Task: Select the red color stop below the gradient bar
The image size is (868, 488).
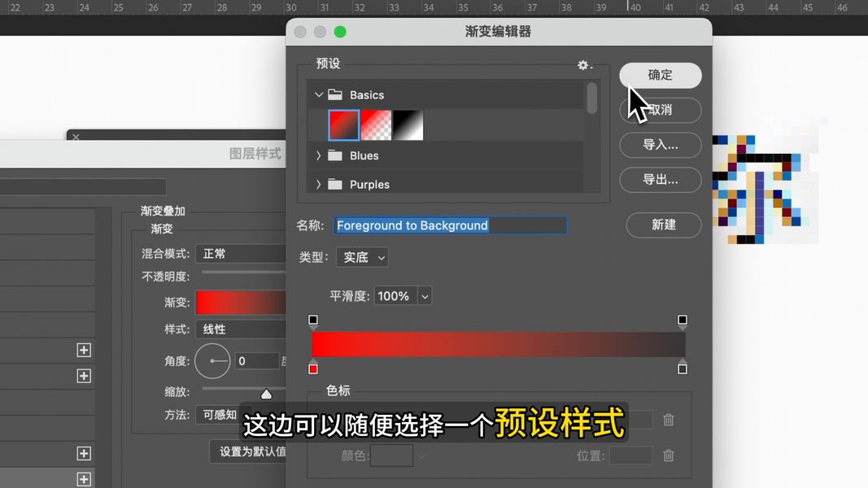Action: [x=313, y=368]
